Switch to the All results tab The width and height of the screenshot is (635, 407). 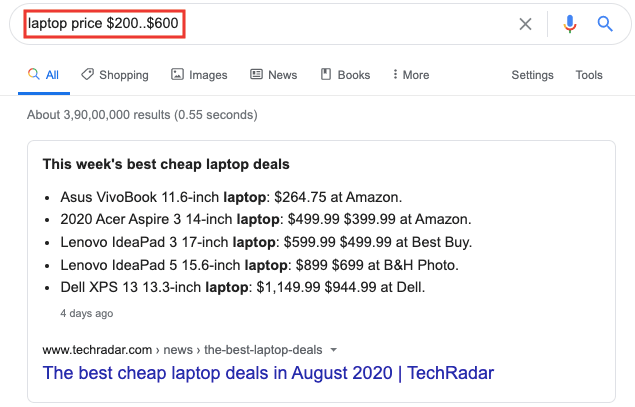44,75
